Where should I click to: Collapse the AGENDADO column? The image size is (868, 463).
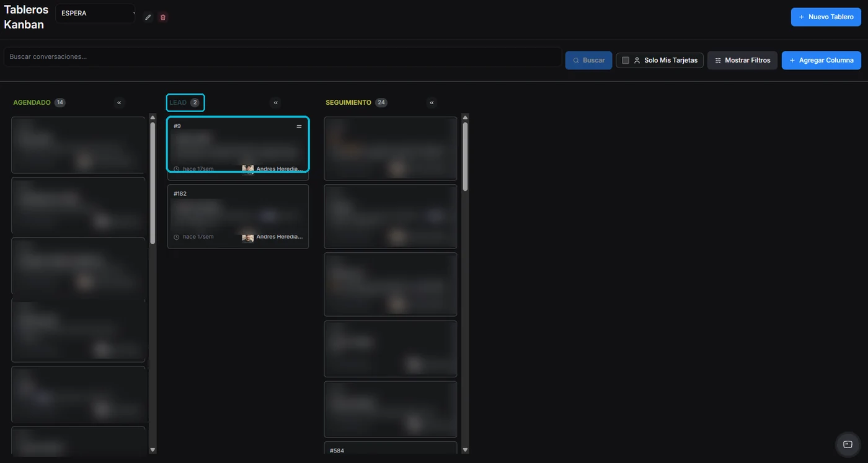coord(119,102)
